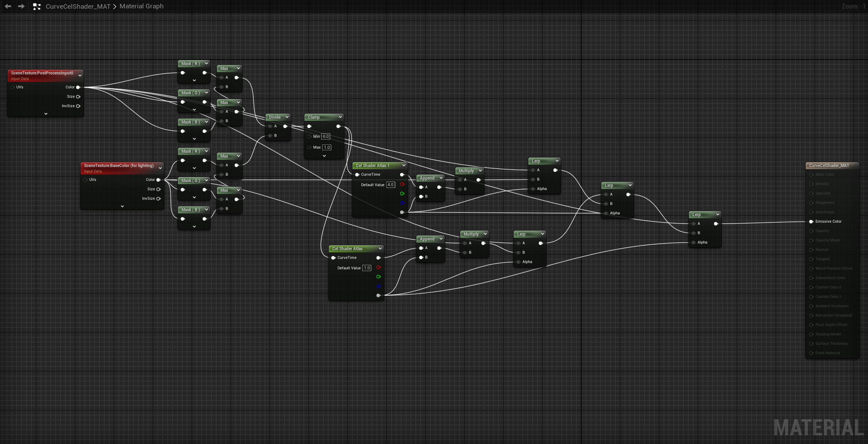Click the Emissive Color input pin
The height and width of the screenshot is (444, 868).
(x=811, y=221)
